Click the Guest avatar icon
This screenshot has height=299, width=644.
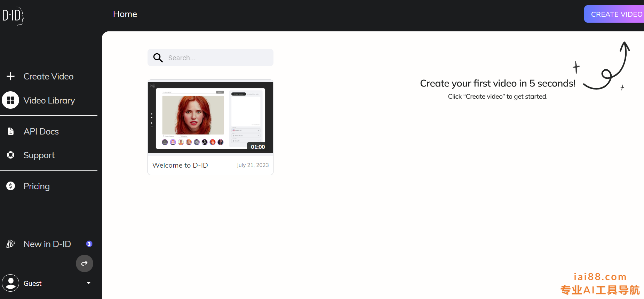[10, 283]
